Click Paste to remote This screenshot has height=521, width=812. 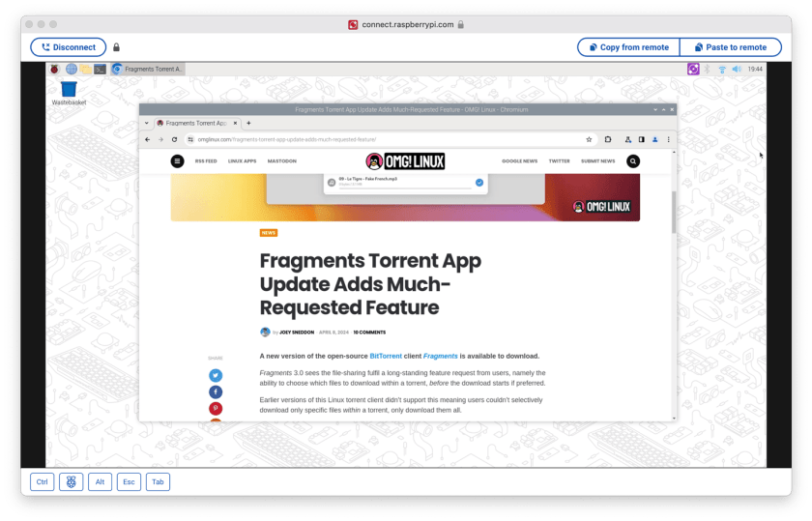730,47
